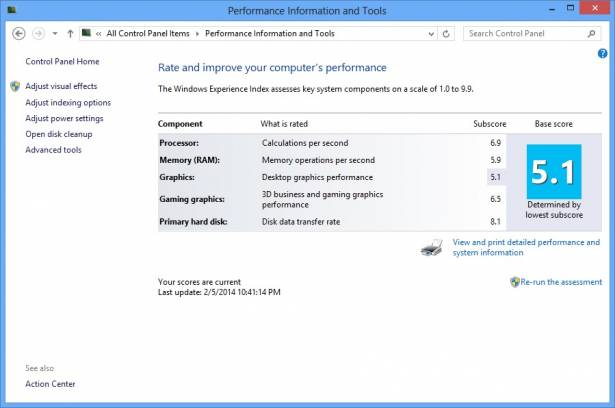Click shield icon next to Re-run the assessment
This screenshot has width=615, height=408.
pos(515,282)
